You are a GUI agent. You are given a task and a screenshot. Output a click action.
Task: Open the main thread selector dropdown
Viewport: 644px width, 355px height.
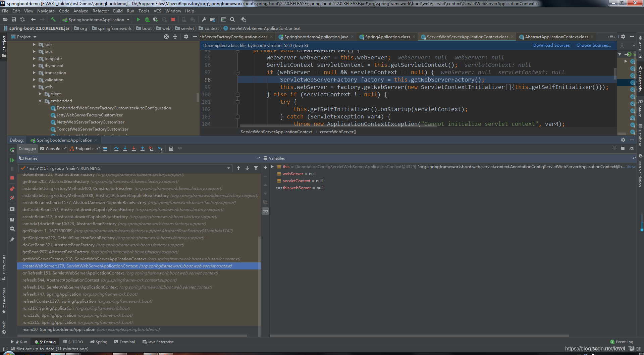point(125,168)
